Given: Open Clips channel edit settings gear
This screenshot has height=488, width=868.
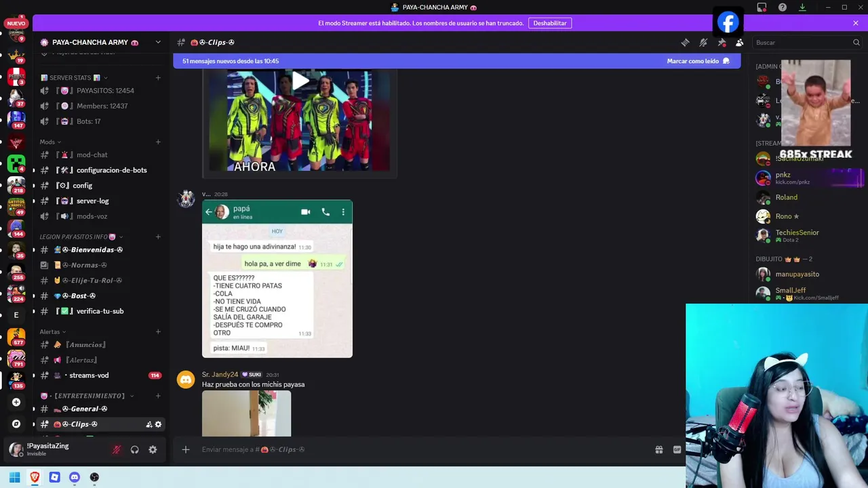Looking at the screenshot, I should click(x=159, y=424).
